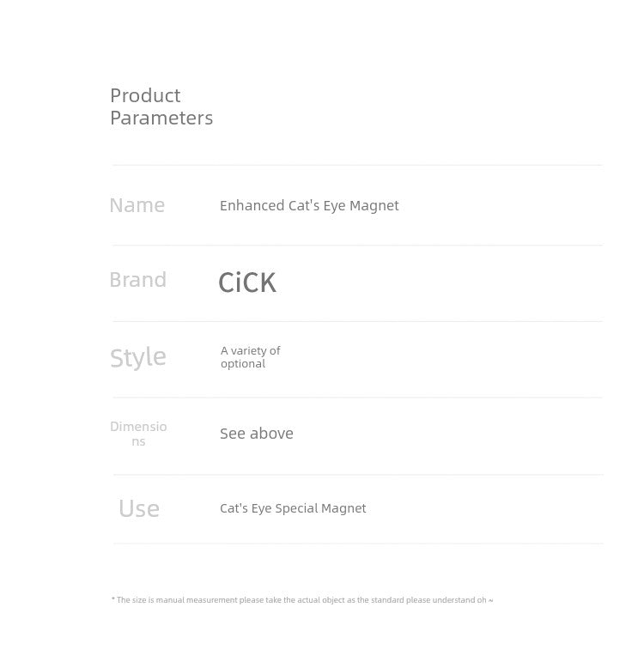The width and height of the screenshot is (644, 662).
Task: Click the word 'Magnet' in Name row
Action: 374,205
